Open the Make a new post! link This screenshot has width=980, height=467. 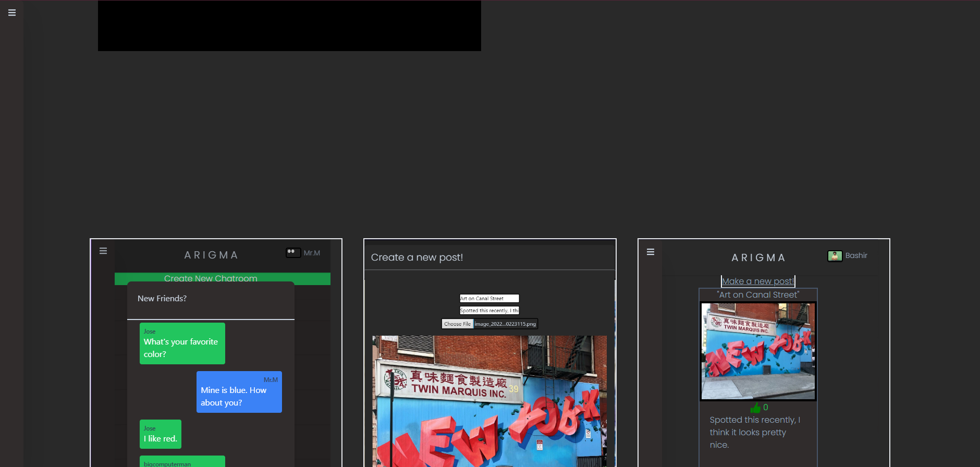tap(758, 281)
